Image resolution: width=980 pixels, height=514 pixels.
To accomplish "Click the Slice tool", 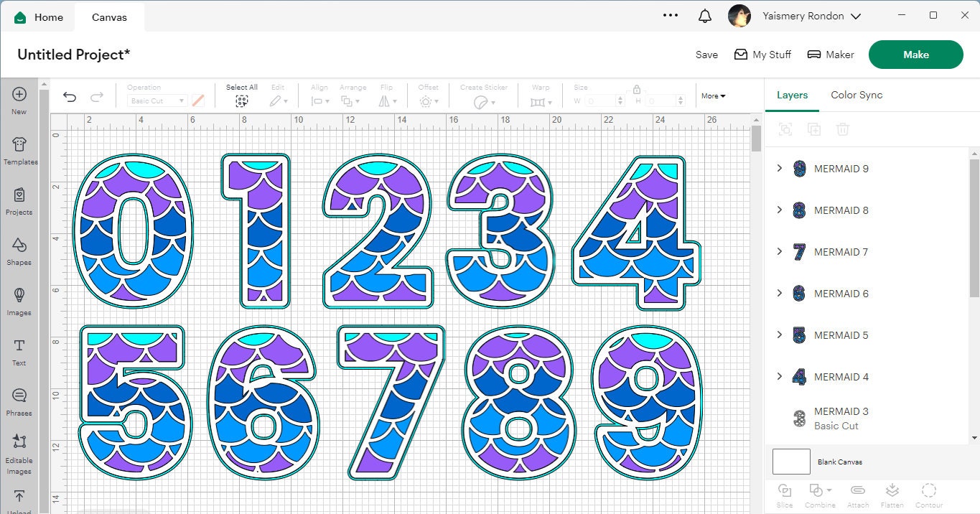I will (785, 495).
